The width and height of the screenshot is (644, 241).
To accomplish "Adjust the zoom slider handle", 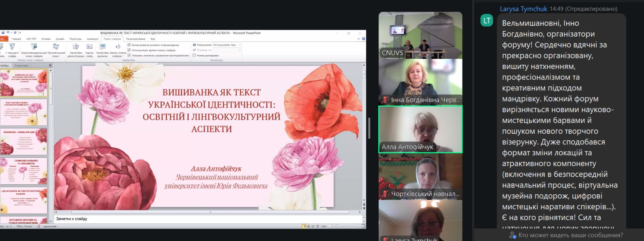I will 338,226.
